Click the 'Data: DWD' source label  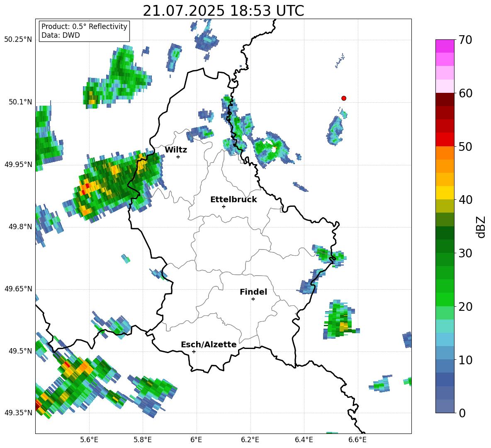coord(61,35)
